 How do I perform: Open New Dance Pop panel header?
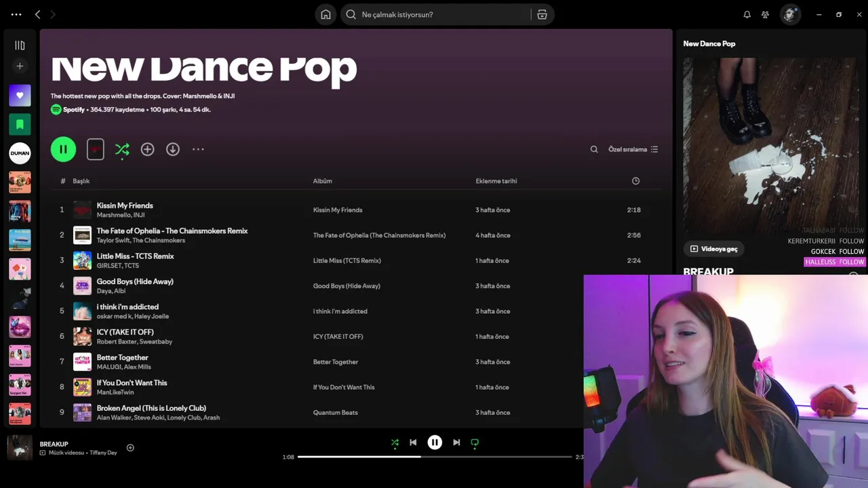pyautogui.click(x=709, y=43)
